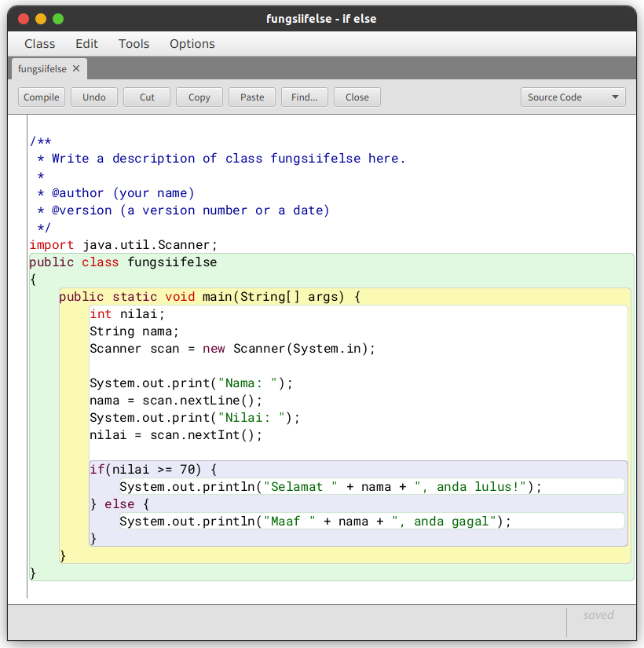Open the Find... search panel
The image size is (644, 648).
305,97
